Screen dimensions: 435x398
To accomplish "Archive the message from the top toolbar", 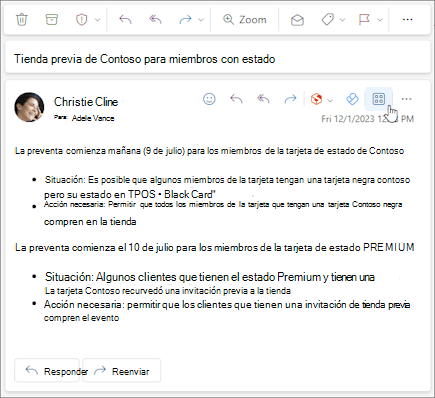I will [x=52, y=19].
